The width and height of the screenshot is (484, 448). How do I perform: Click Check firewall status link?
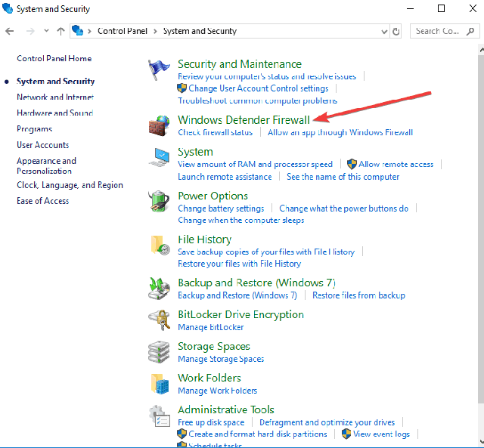pos(215,132)
